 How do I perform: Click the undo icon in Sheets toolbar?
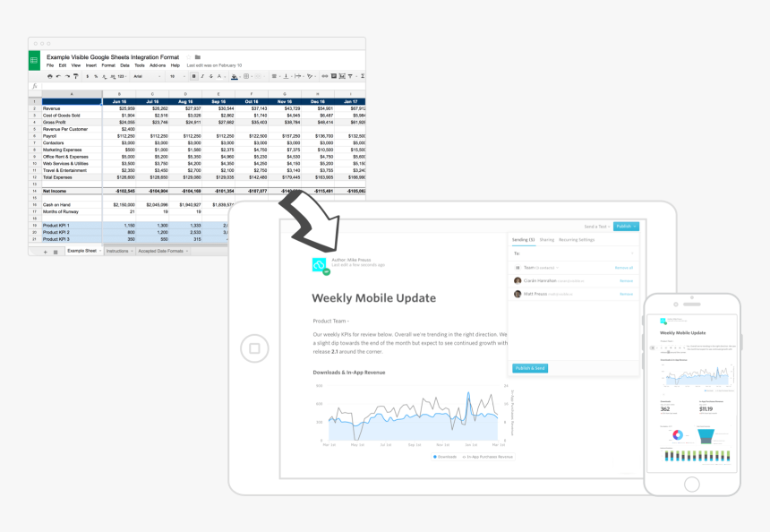click(x=58, y=76)
